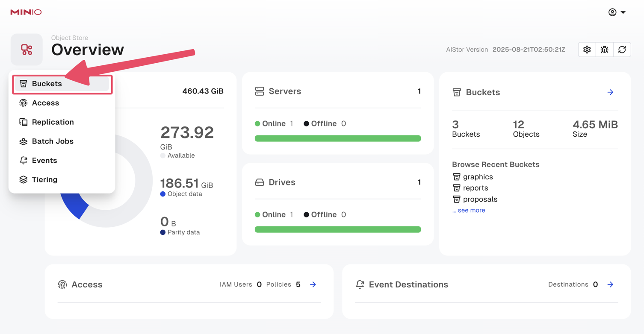Open Event Destinations using the arrow
644x334 pixels.
pyautogui.click(x=610, y=284)
